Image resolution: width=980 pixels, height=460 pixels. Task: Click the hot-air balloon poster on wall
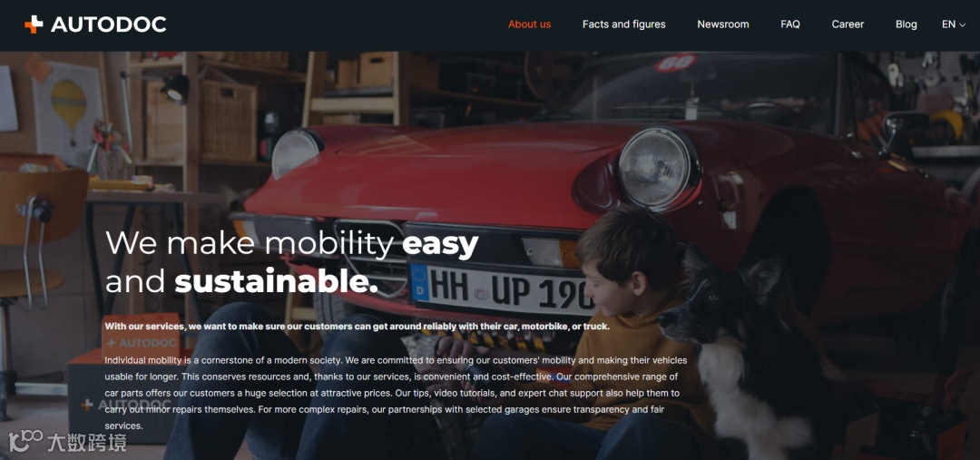68,107
